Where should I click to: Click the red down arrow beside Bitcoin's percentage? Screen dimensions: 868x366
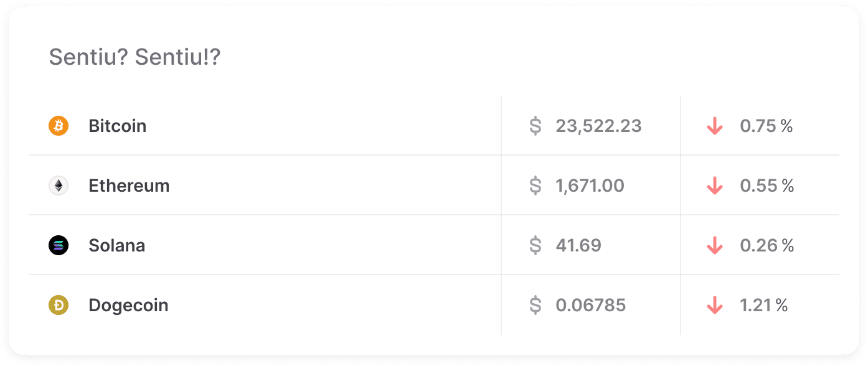pos(715,126)
